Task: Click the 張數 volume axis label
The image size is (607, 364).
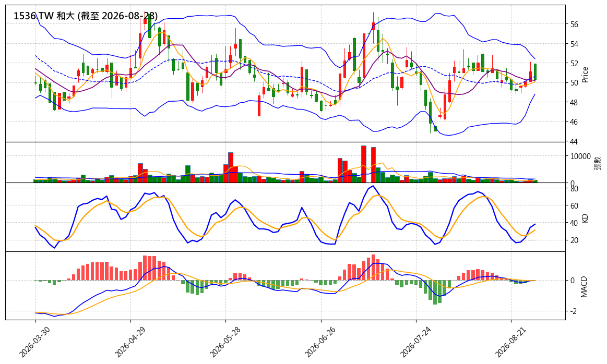Action: click(598, 163)
